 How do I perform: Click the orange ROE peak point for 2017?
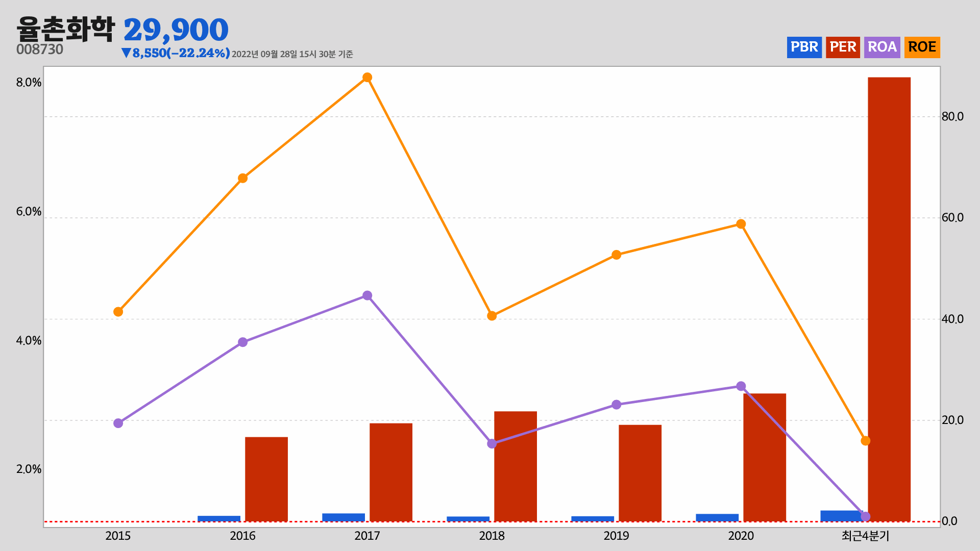(x=367, y=78)
